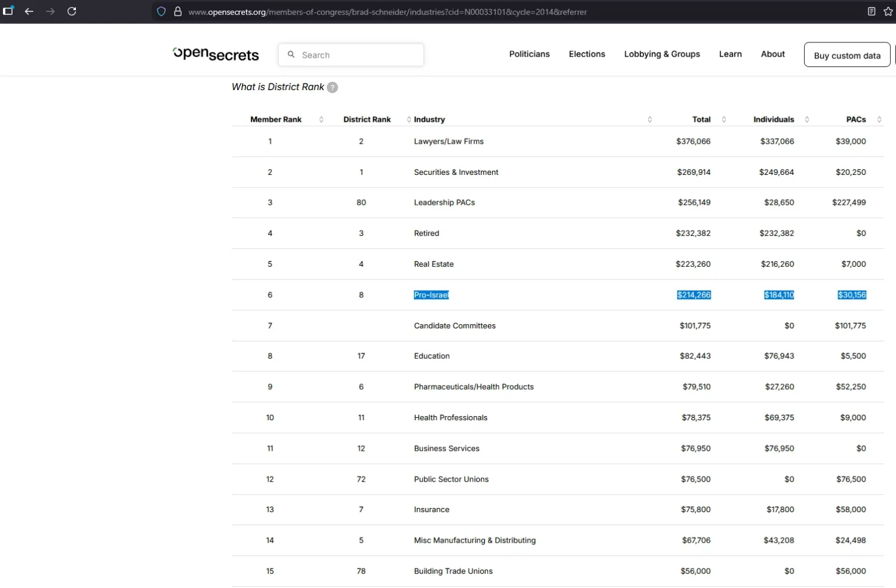Click the Industry column header

pyautogui.click(x=429, y=119)
